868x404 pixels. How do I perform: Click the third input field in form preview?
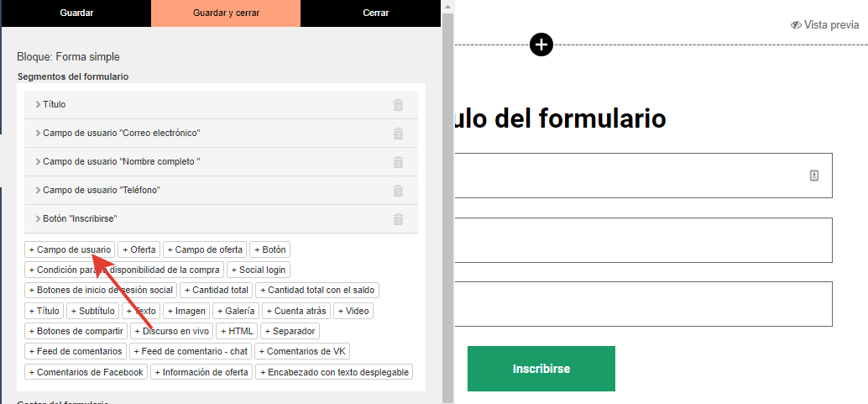(x=643, y=304)
